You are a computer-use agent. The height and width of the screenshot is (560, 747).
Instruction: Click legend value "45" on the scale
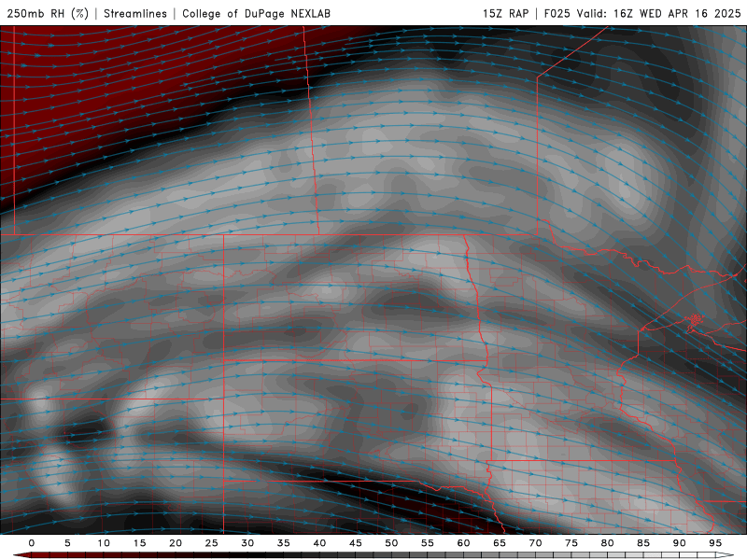point(356,543)
